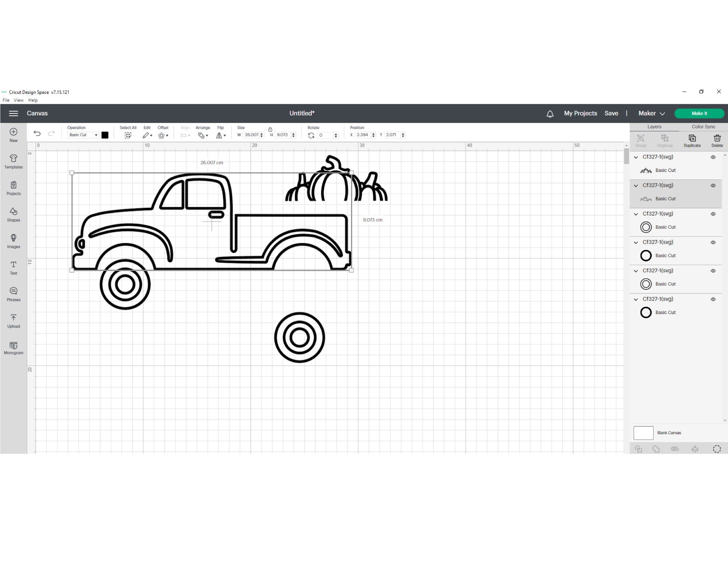Open the Phrases panel
The height and width of the screenshot is (585, 728).
[x=13, y=295]
